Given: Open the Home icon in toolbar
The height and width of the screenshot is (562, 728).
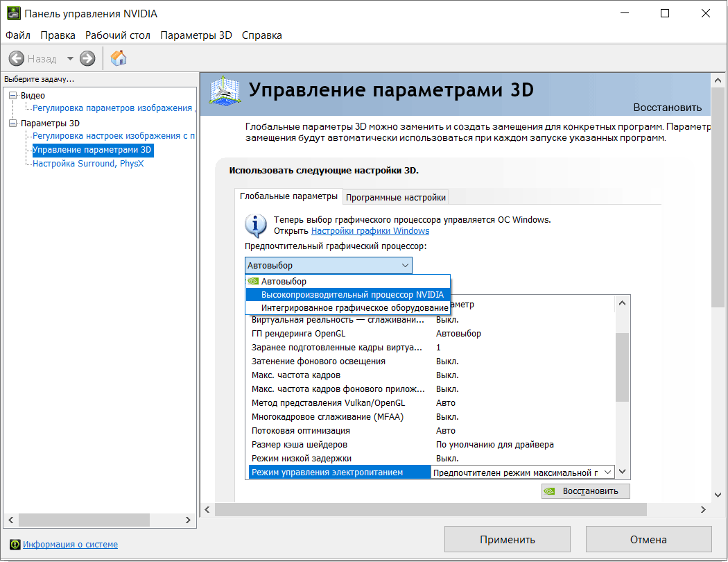Looking at the screenshot, I should (119, 58).
